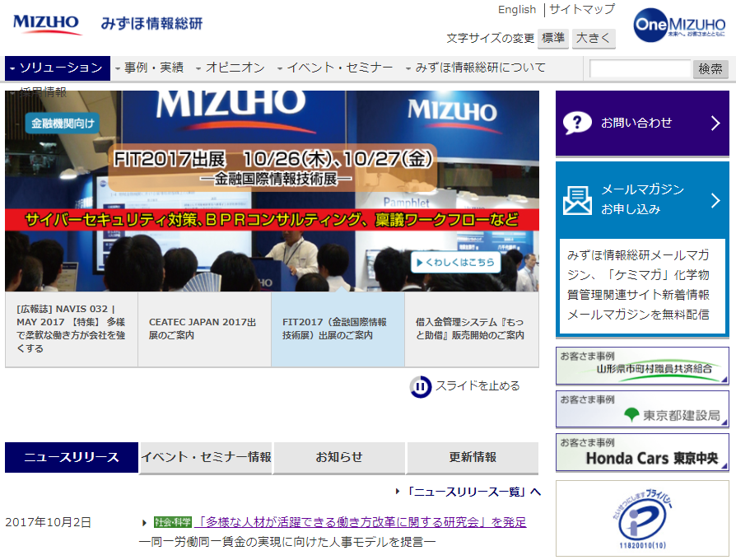Screen dimensions: 736x560
Task: Expand the ソリューション menu
Action: coord(58,68)
